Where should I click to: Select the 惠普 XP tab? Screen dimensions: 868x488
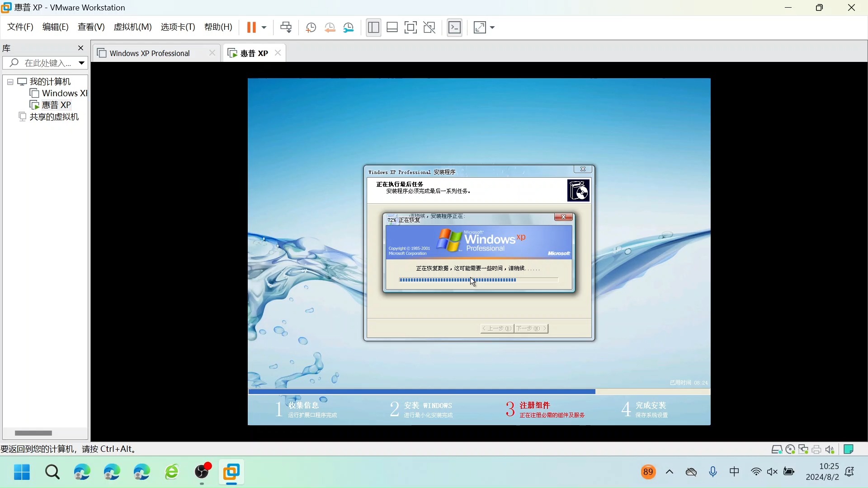click(254, 53)
